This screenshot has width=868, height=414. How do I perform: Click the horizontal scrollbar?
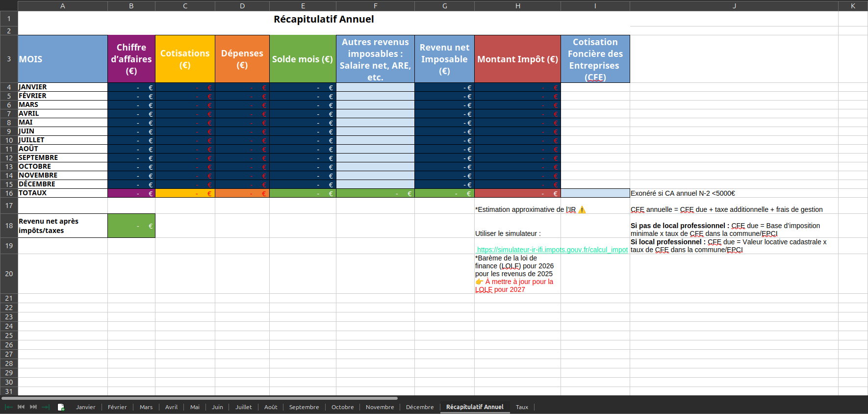199,398
